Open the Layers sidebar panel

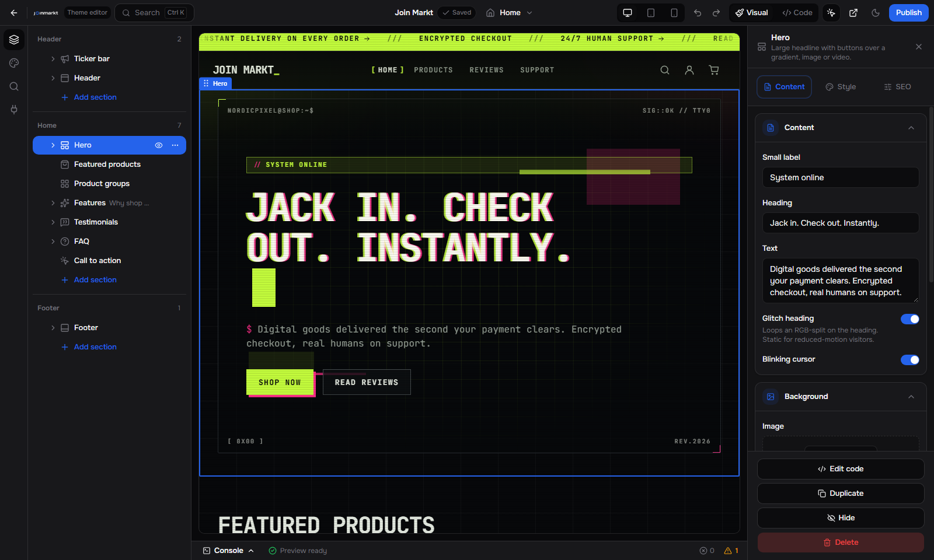point(14,40)
